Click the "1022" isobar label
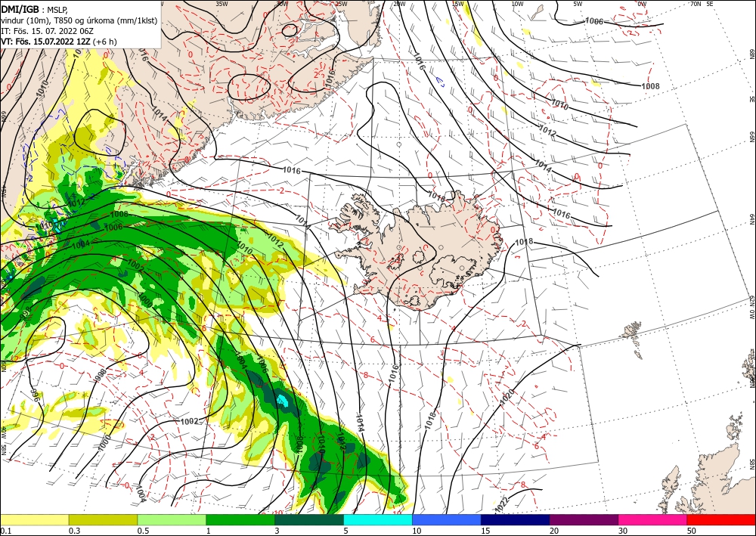756x536 pixels. [x=501, y=505]
